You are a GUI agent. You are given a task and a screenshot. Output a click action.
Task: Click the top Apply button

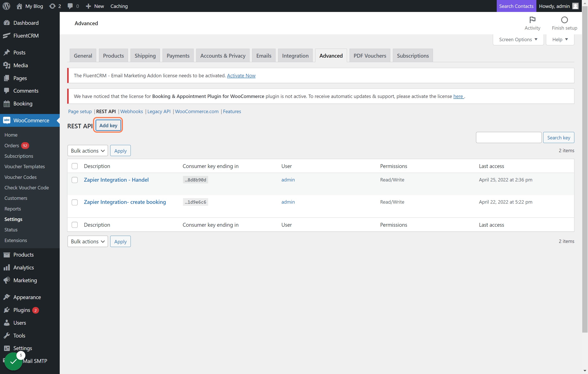tap(120, 150)
